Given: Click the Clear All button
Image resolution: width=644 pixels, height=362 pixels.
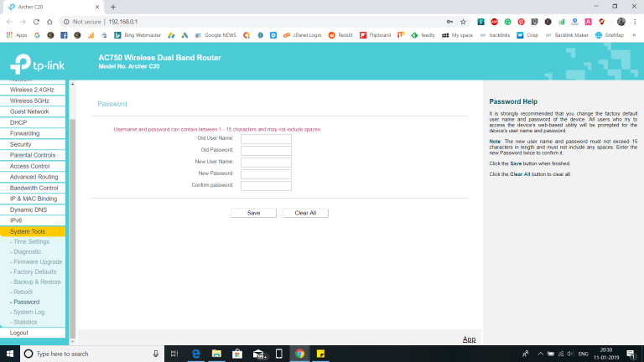Looking at the screenshot, I should click(305, 213).
